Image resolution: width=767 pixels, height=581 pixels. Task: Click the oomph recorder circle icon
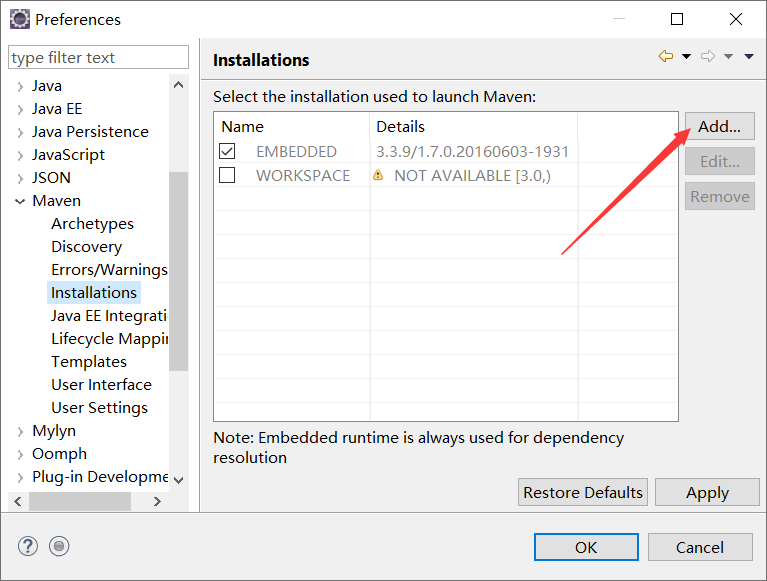(x=59, y=546)
